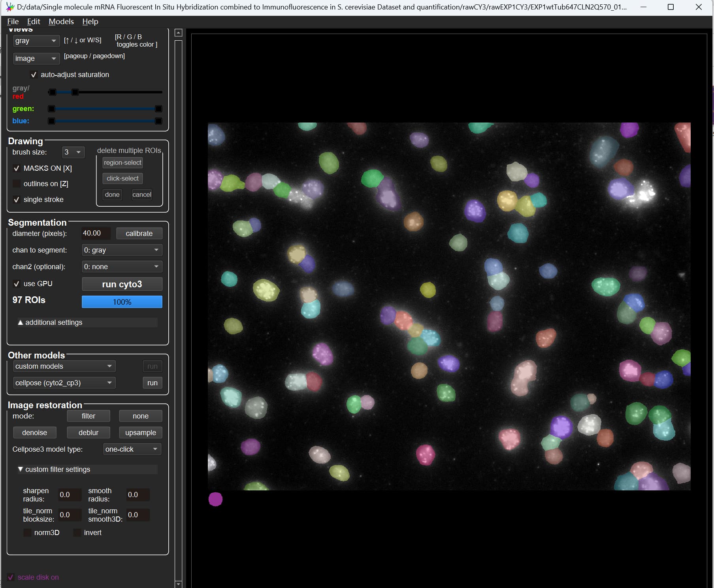Click the calibrate button
Viewport: 714px width, 588px height.
(x=139, y=233)
